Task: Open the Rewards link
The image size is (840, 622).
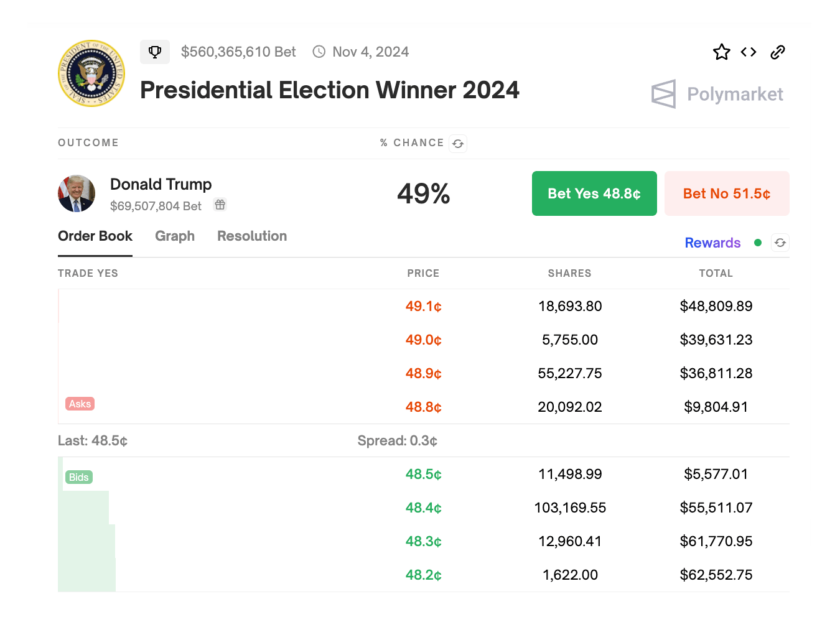Action: click(x=712, y=243)
